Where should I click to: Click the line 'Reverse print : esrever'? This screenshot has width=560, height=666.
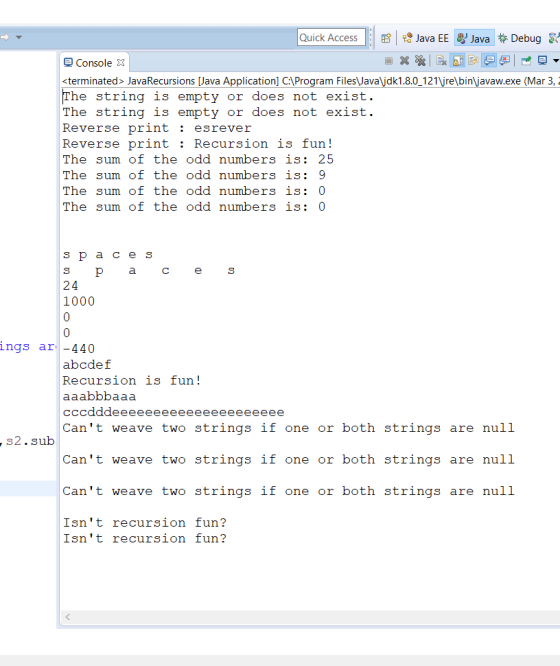click(x=157, y=128)
